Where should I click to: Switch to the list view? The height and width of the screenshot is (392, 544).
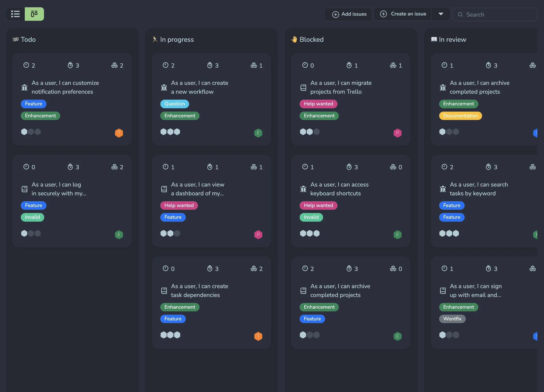(15, 14)
